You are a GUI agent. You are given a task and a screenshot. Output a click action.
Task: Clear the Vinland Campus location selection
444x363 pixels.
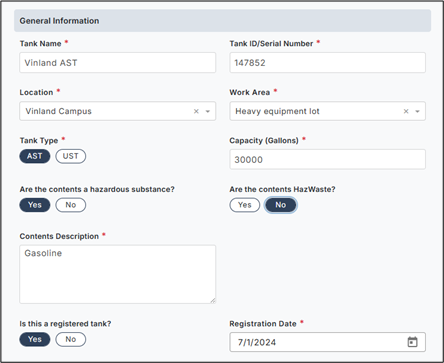196,111
